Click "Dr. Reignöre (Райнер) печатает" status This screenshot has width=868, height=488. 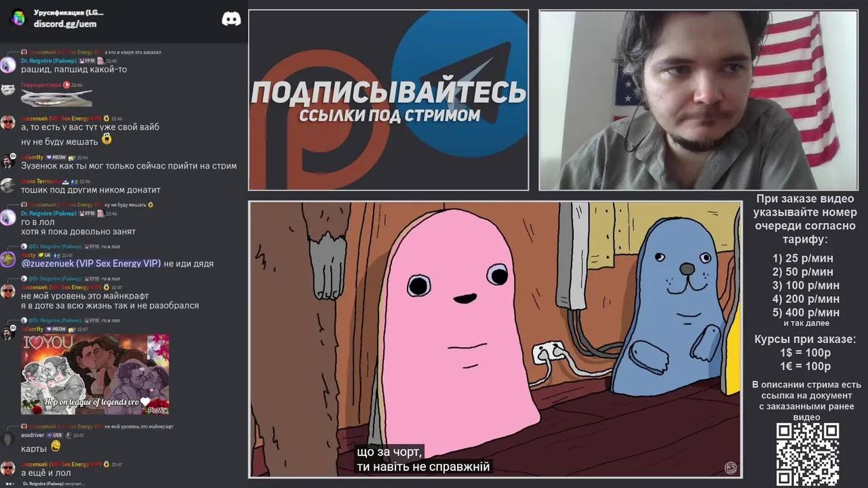pos(53,484)
